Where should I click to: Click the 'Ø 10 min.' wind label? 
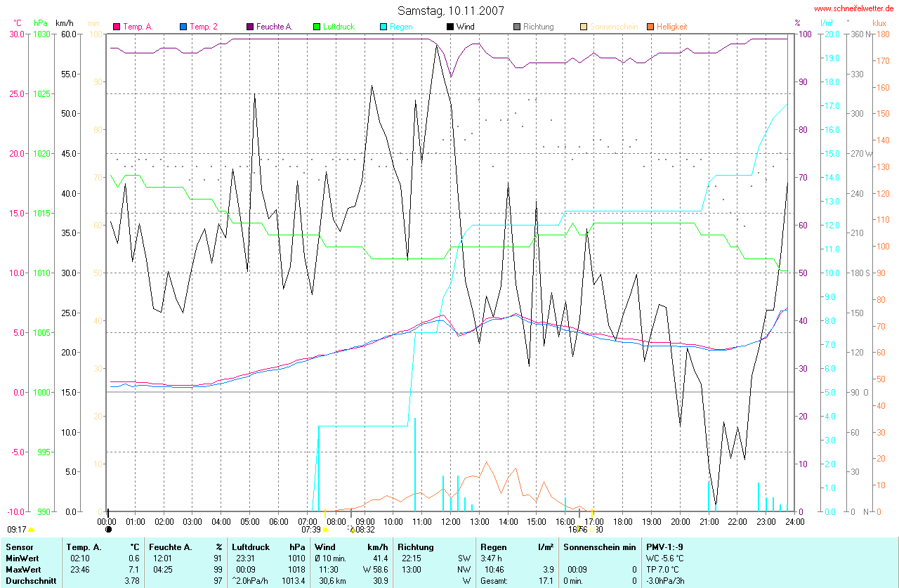coord(330,558)
